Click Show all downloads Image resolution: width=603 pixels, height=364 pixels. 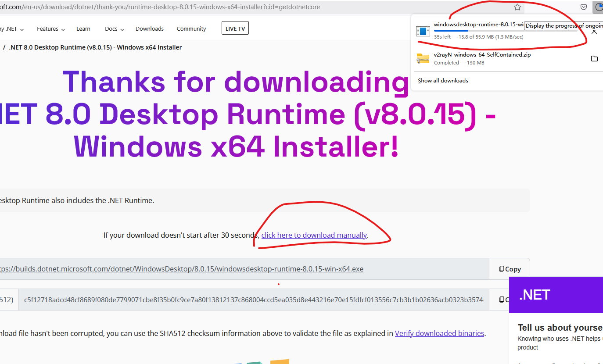click(443, 81)
